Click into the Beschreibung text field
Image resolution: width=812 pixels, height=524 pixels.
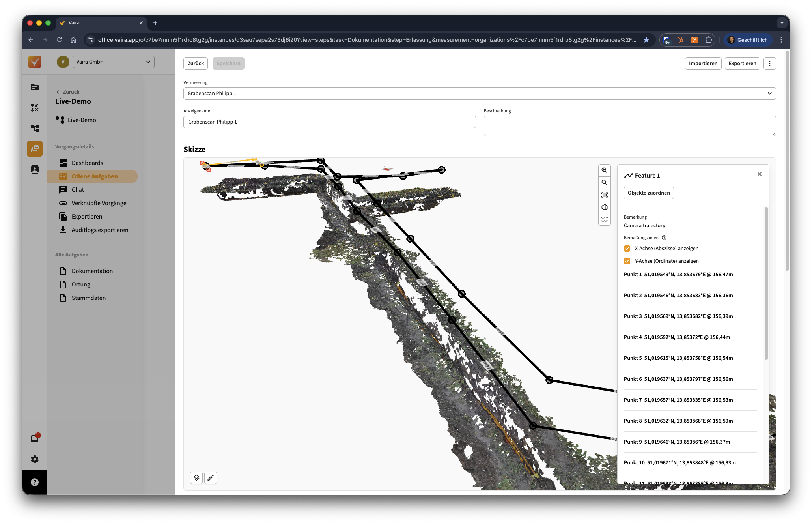[x=629, y=126]
